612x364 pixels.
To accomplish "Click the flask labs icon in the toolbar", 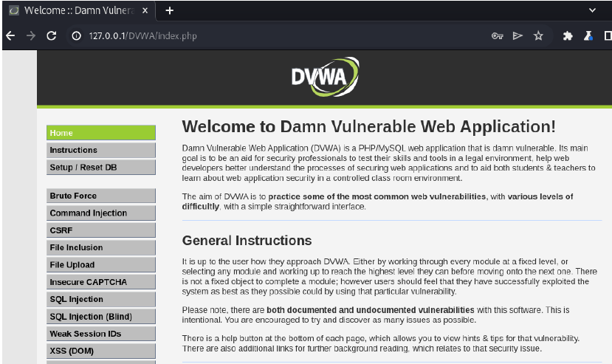I will tap(588, 36).
